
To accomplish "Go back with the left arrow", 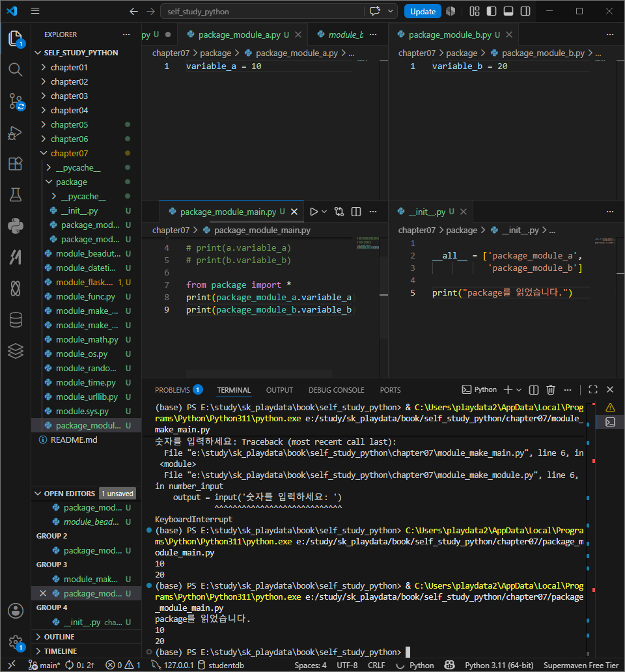I will 133,12.
